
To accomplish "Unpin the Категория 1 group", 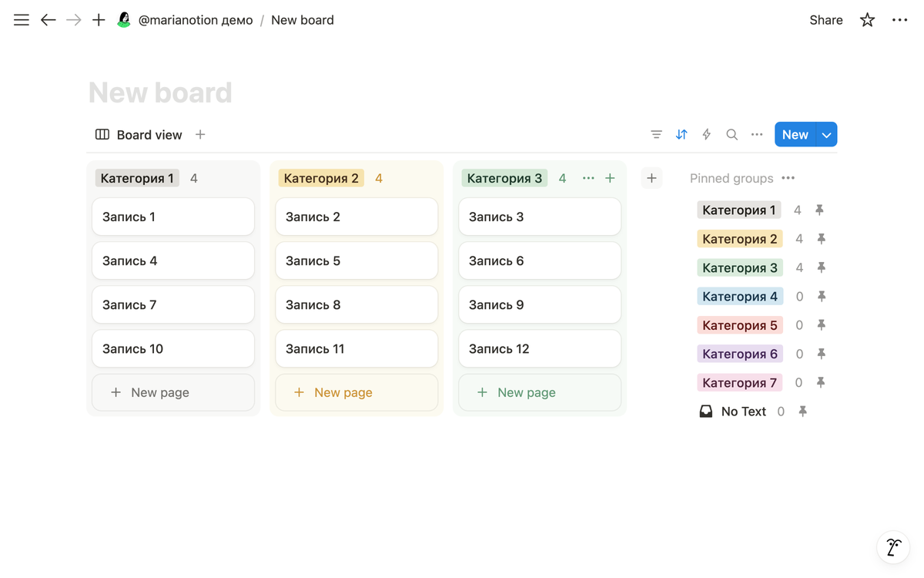I will [819, 210].
